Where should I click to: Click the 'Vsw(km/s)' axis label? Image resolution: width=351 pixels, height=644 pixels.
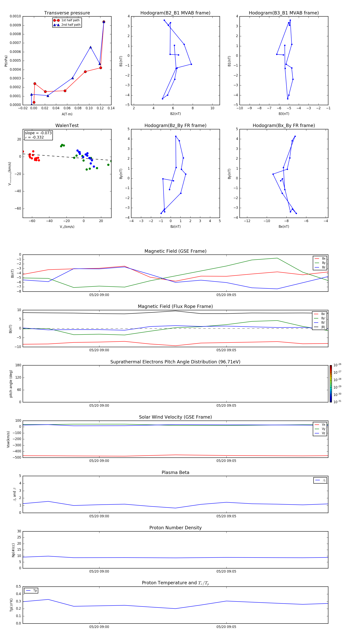8,439
